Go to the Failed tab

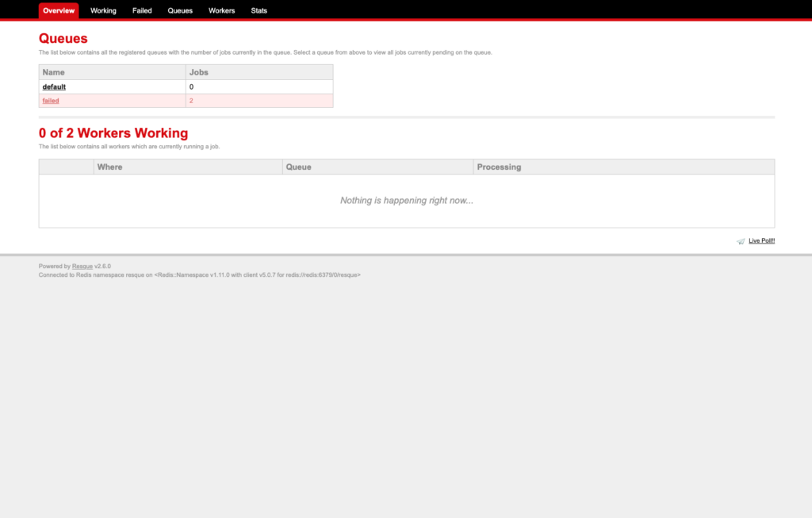pos(142,11)
